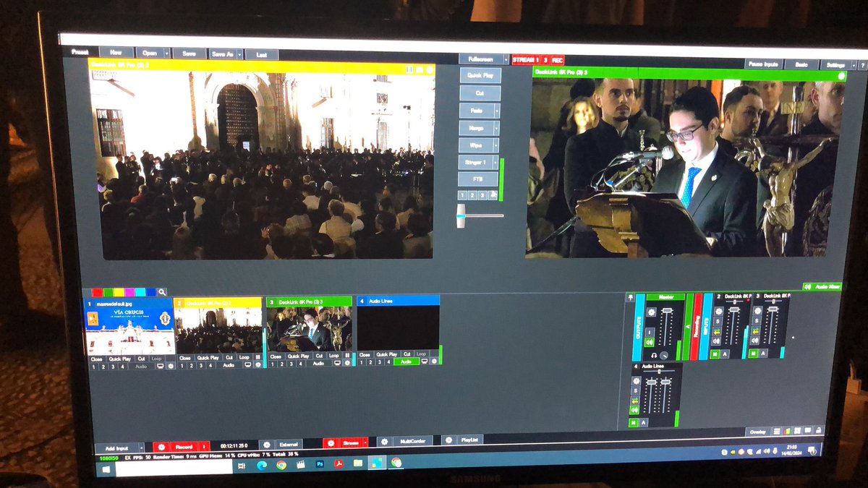This screenshot has width=868, height=488.
Task: Solo the DeckLink 8K Pro channel 2
Action: pyautogui.click(x=719, y=321)
